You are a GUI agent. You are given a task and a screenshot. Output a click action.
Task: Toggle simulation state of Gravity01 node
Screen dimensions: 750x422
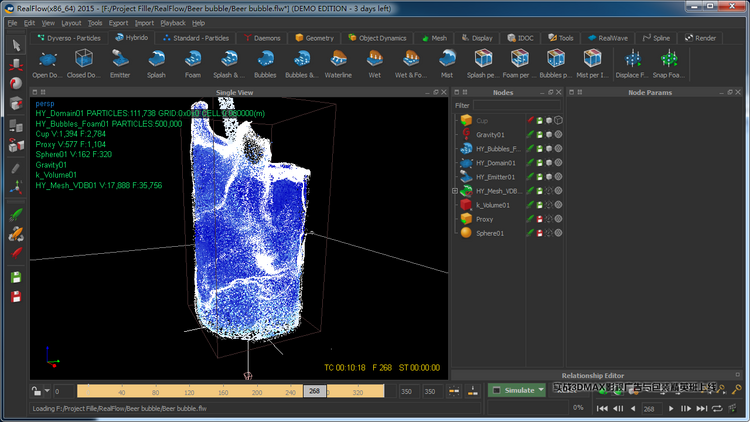pyautogui.click(x=530, y=134)
